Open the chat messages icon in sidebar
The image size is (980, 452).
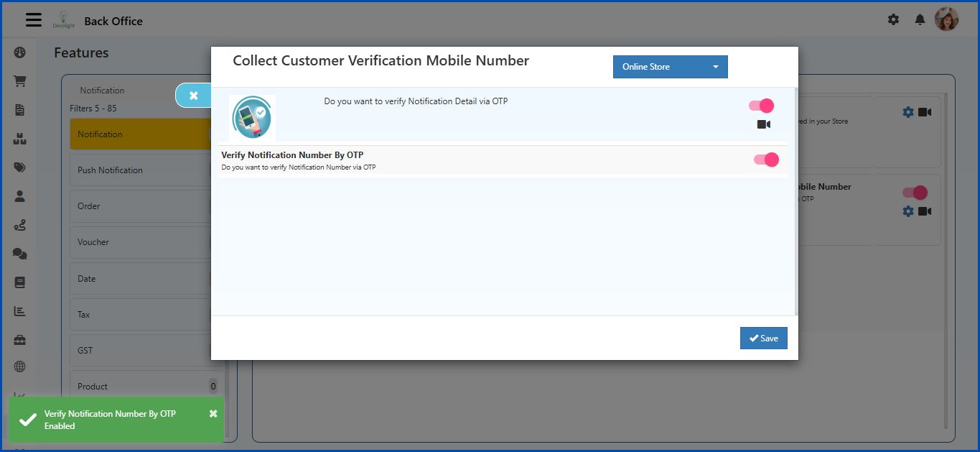click(19, 253)
